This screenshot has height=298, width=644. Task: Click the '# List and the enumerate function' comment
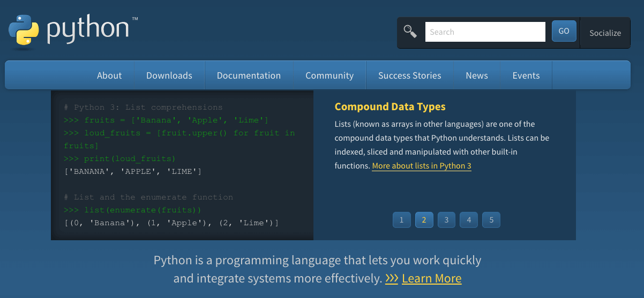[x=148, y=197]
